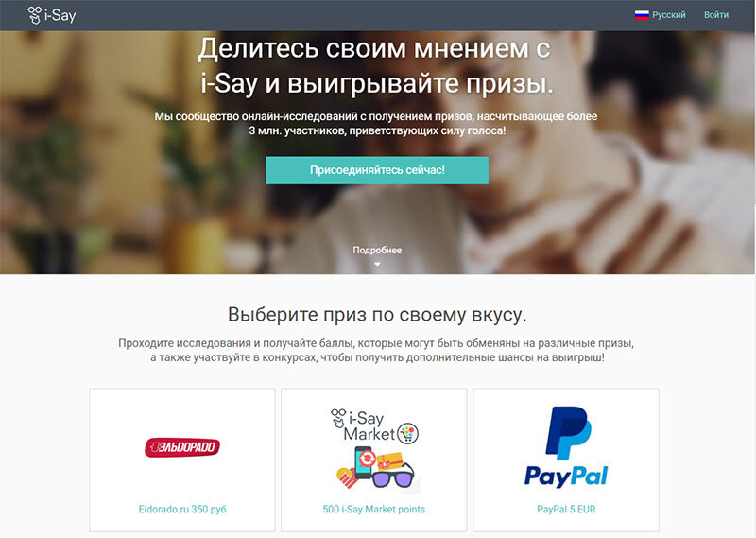
Task: Open the 500 i-Say Market points link
Action: 374,509
